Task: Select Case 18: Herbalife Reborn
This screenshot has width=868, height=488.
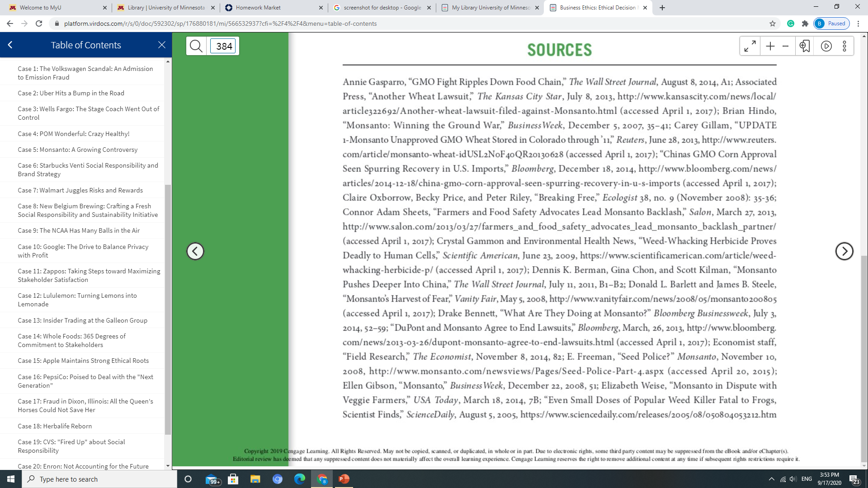Action: tap(55, 426)
